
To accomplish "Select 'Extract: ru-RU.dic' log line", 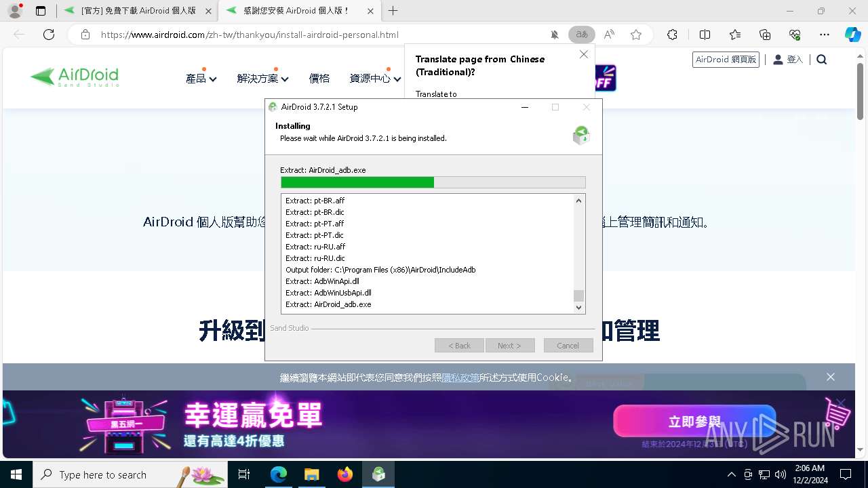I will (x=315, y=258).
